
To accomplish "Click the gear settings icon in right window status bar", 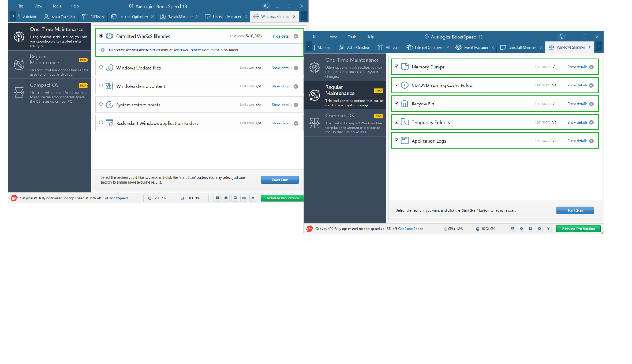I will coord(539,229).
